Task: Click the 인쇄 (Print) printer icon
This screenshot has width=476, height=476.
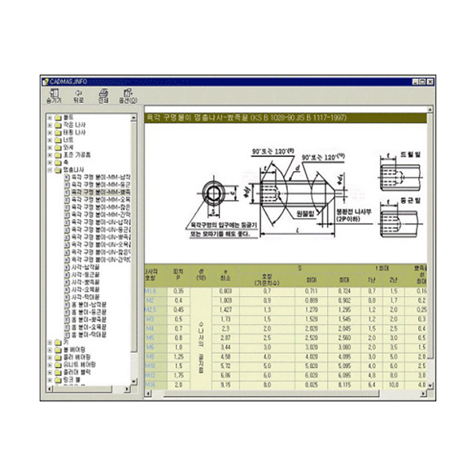Action: click(x=102, y=93)
